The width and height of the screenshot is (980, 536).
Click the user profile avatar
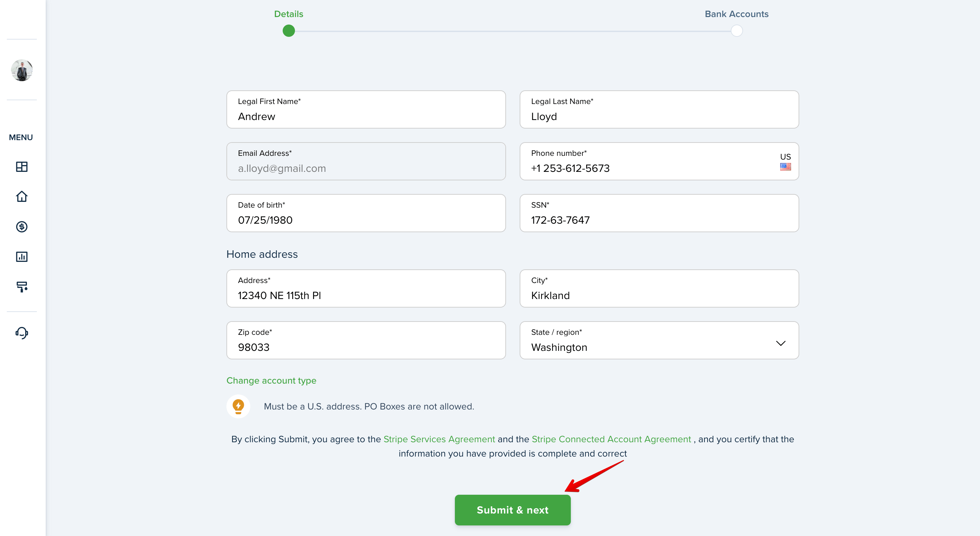click(22, 70)
